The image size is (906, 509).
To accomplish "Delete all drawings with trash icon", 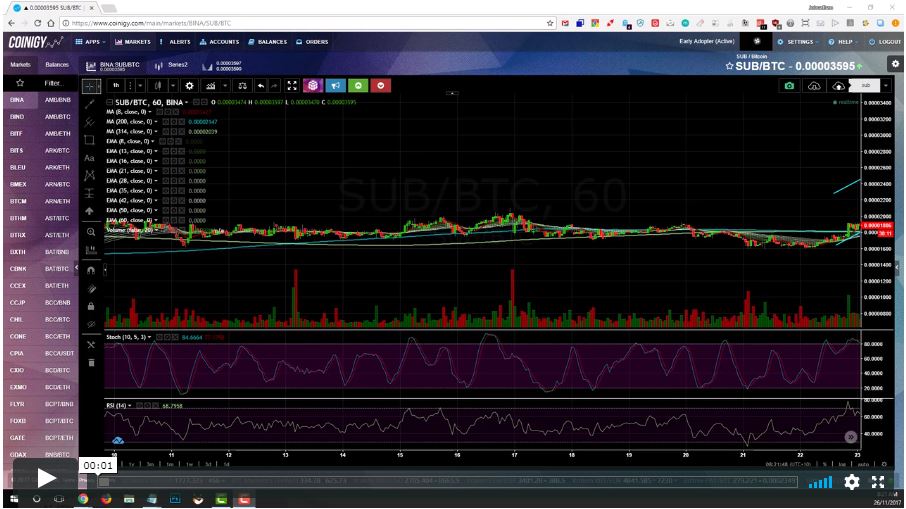I will [x=91, y=363].
